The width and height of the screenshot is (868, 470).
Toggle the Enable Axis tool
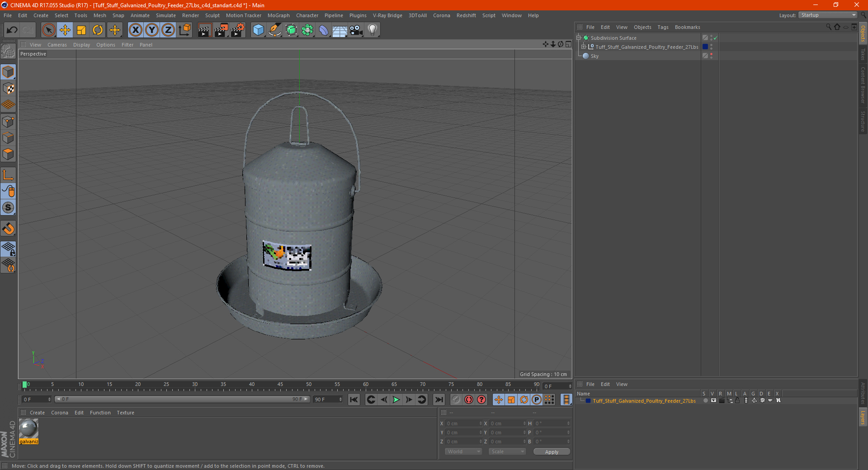point(8,175)
